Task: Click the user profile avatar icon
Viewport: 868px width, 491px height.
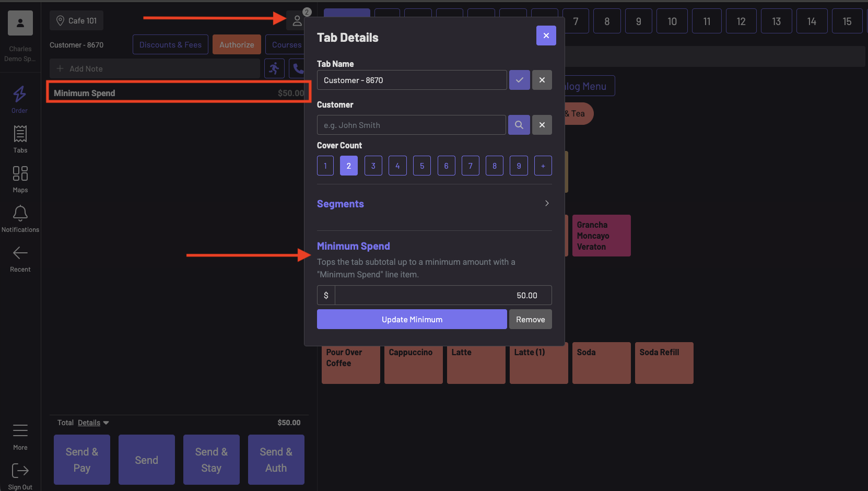Action: tap(20, 23)
